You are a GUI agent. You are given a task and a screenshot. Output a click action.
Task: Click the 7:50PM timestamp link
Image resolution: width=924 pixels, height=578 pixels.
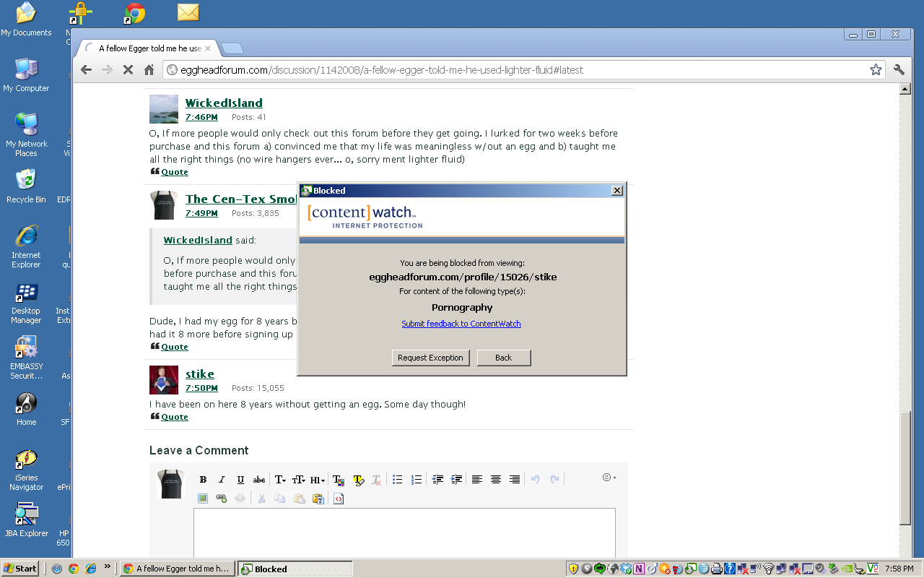[201, 388]
